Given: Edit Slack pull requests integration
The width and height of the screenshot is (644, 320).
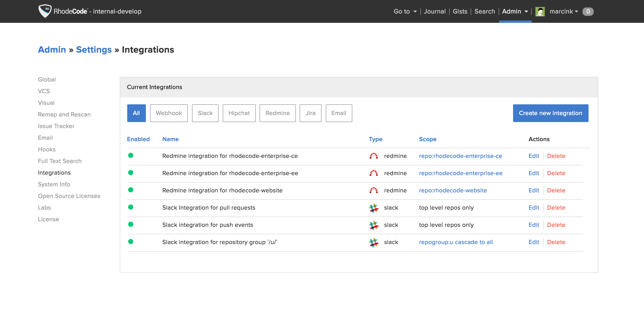Looking at the screenshot, I should pyautogui.click(x=534, y=208).
